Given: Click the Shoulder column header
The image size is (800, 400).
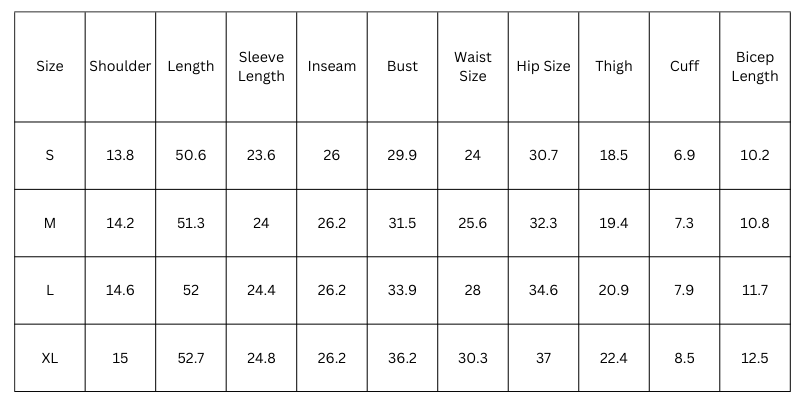Looking at the screenshot, I should point(120,66).
